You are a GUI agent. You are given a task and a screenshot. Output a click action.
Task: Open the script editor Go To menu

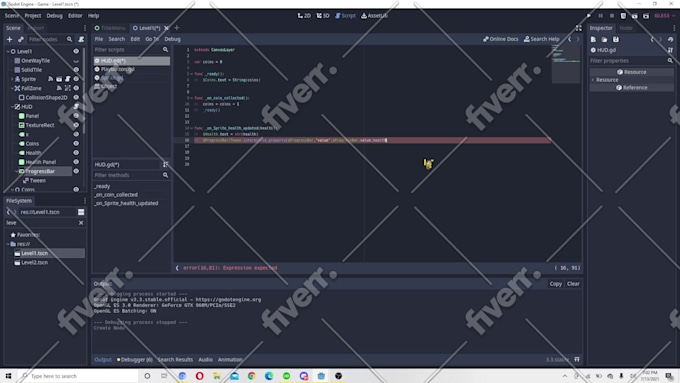pyautogui.click(x=152, y=39)
